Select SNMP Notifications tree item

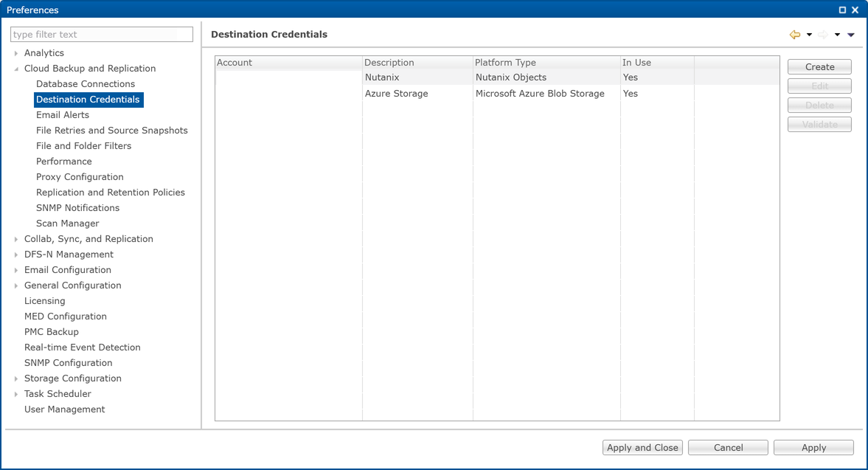[77, 208]
